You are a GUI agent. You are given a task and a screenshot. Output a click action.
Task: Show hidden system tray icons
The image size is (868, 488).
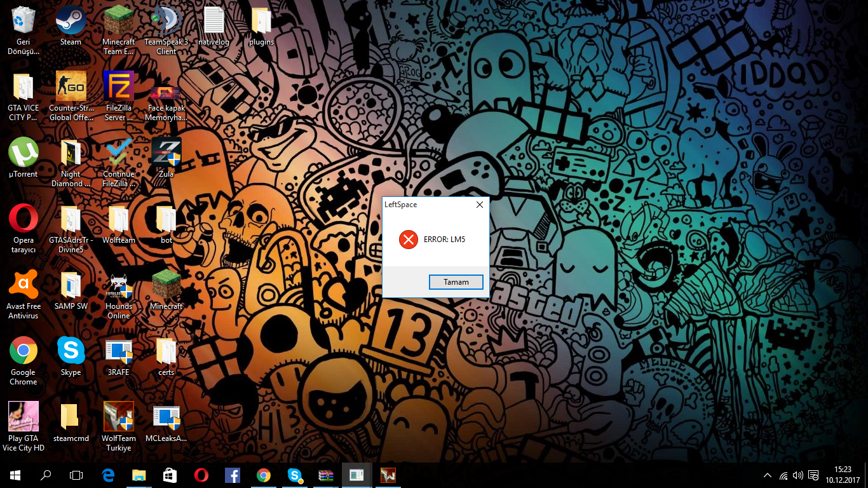point(768,475)
